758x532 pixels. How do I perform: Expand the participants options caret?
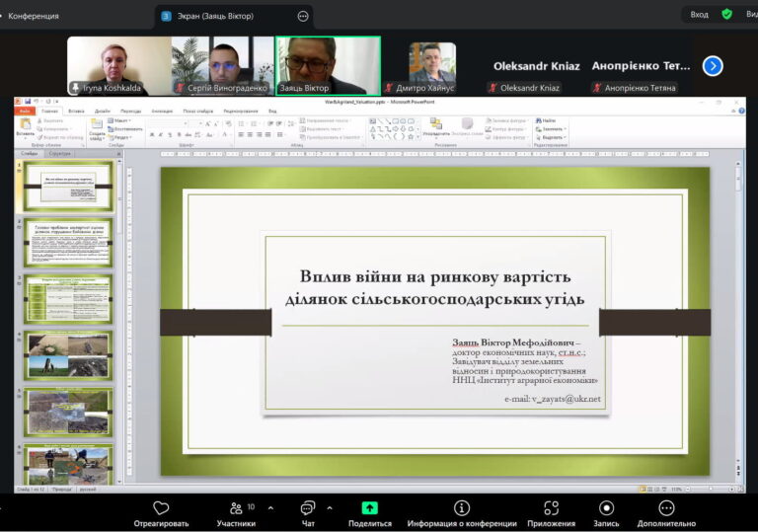(270, 508)
